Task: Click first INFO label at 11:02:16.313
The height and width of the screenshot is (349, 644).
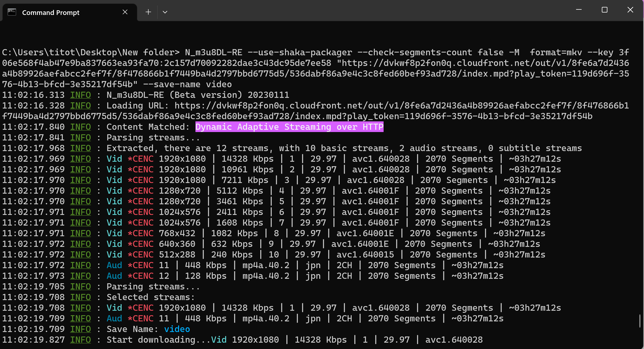Action: (80, 95)
